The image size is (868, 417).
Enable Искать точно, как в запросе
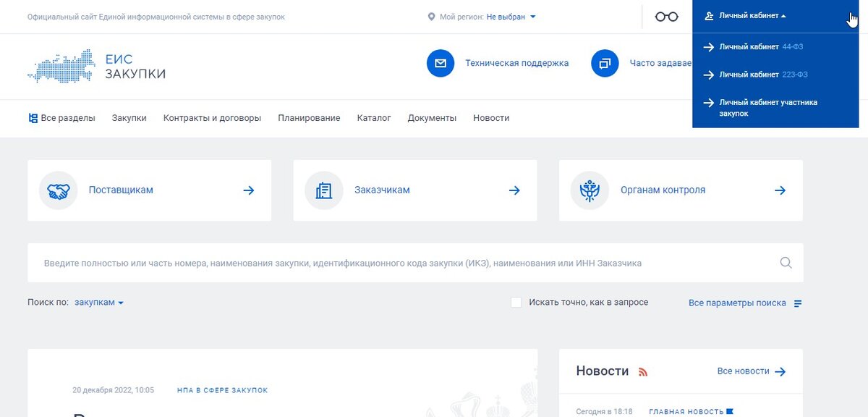516,302
